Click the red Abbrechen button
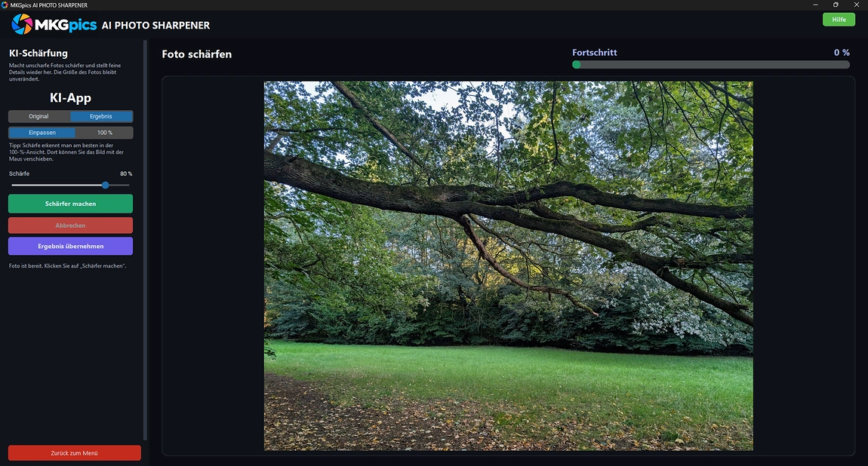This screenshot has height=466, width=868. pos(70,225)
